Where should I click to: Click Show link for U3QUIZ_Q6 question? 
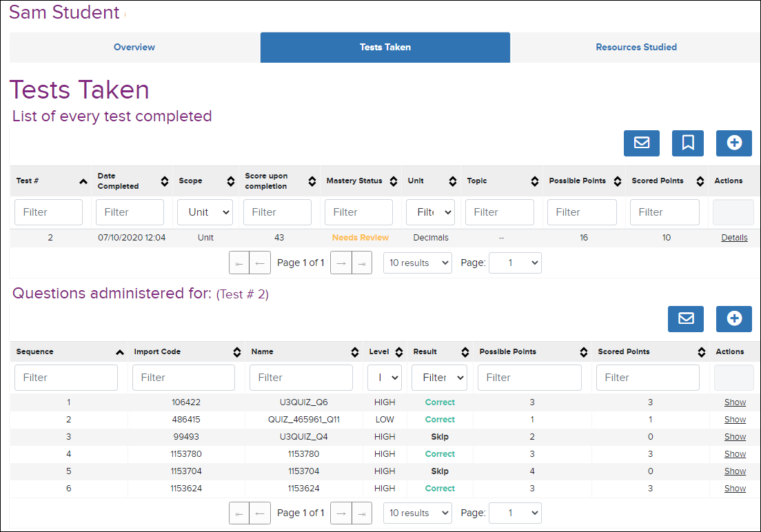[x=735, y=402]
